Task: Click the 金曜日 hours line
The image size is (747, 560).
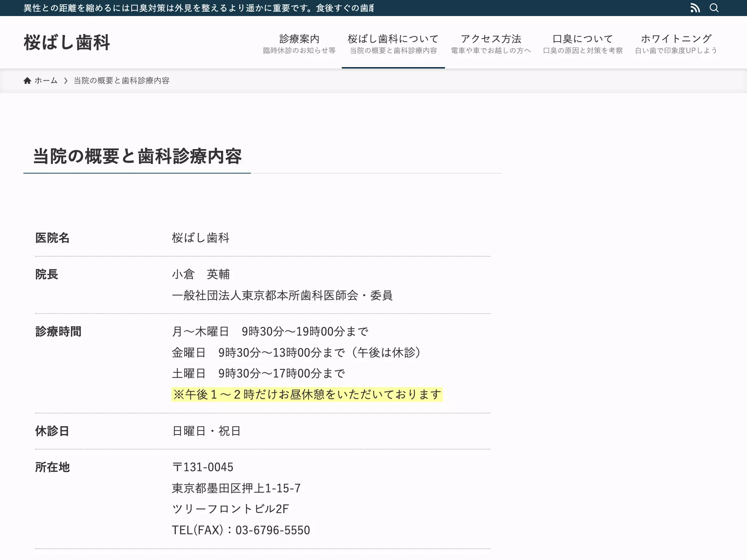Action: tap(297, 353)
